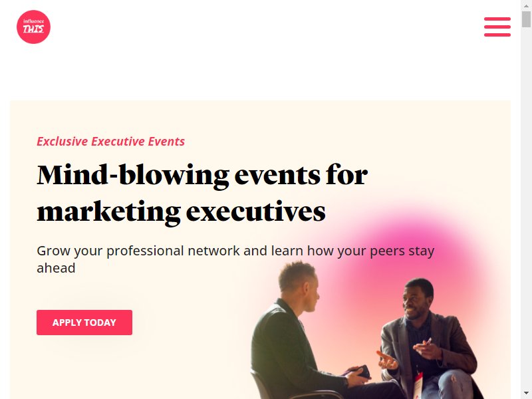Screen dimensions: 532x399
Task: Click the word 'ahead' in the subtitle
Action: [x=56, y=268]
